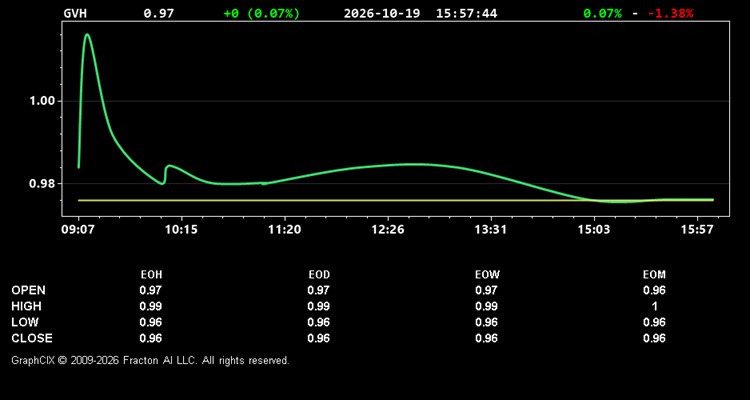Screen dimensions: 750x400
Task: Select the 0.97 last price in header
Action: click(159, 13)
